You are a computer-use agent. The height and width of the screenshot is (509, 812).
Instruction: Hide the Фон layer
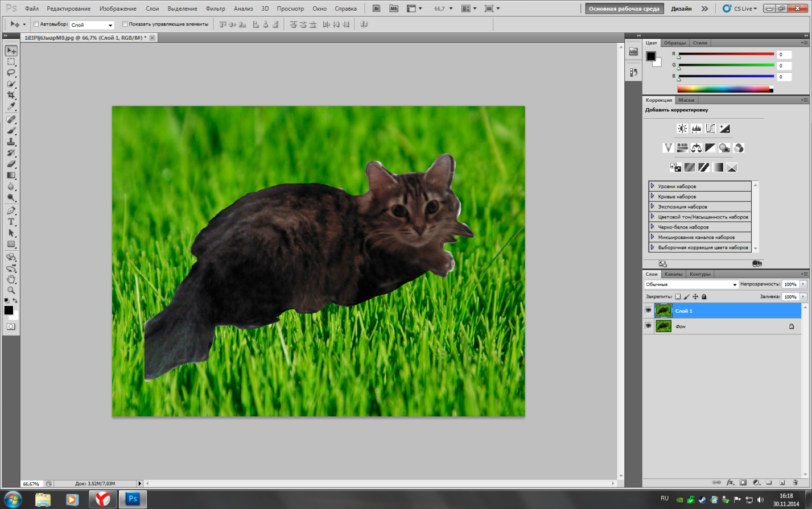[x=648, y=326]
